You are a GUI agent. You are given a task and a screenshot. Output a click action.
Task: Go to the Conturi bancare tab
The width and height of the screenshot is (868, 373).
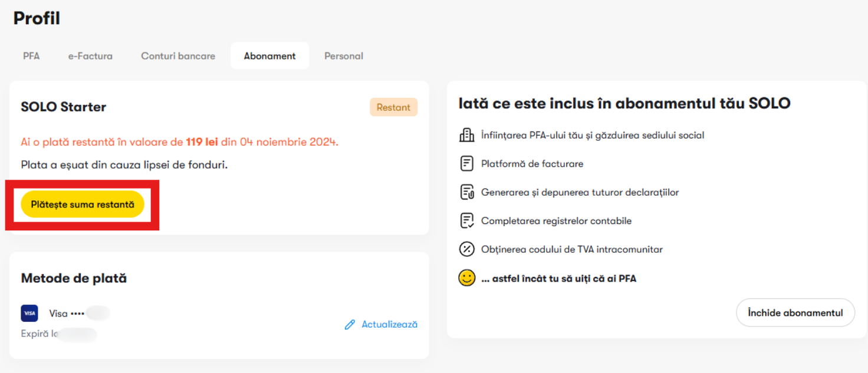tap(178, 56)
